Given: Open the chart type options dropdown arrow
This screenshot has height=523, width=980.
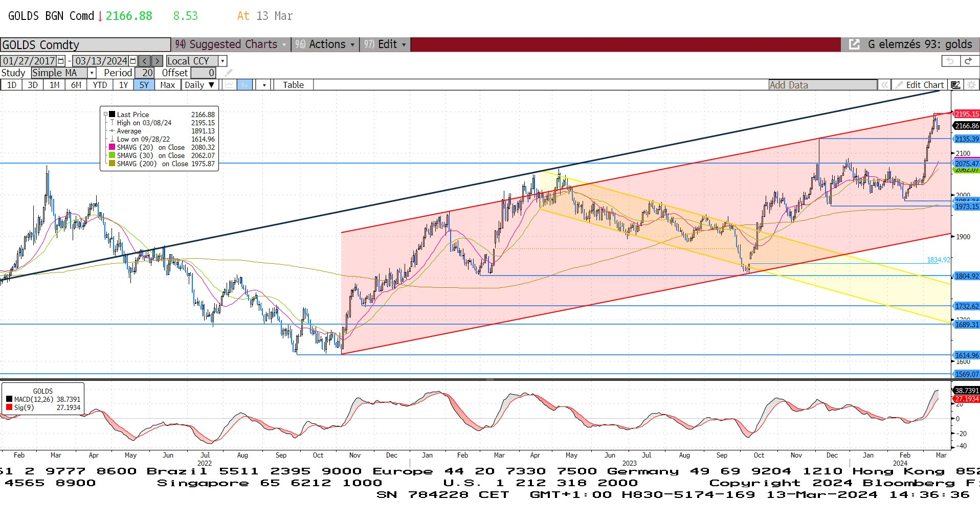Looking at the screenshot, I should (x=264, y=85).
